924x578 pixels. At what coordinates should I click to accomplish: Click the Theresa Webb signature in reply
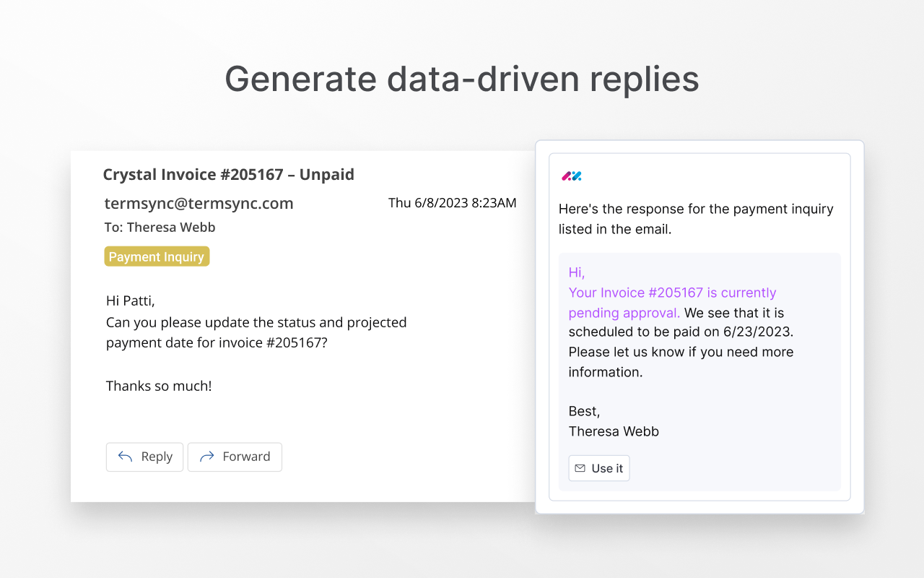pos(614,431)
